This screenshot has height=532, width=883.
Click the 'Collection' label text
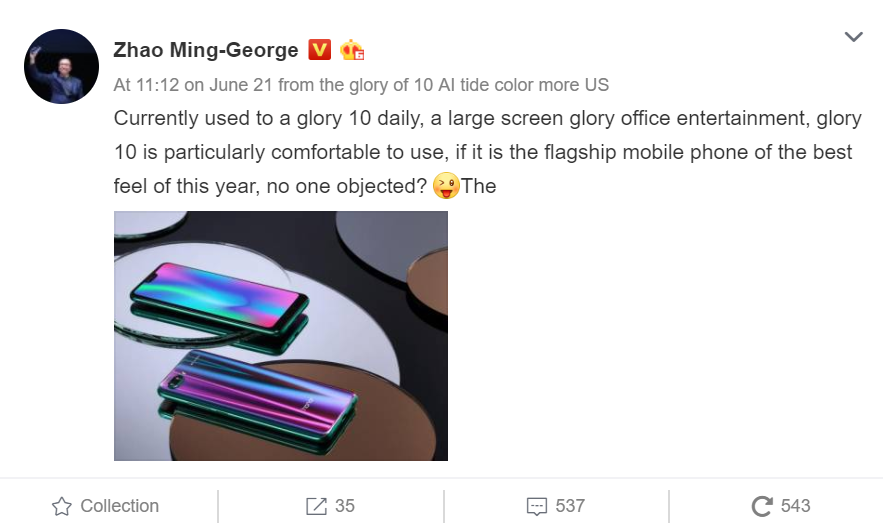tap(119, 506)
